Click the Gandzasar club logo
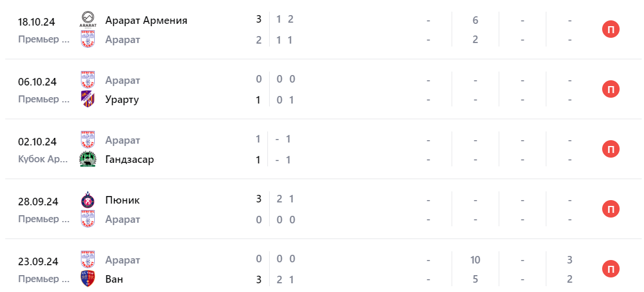This screenshot has width=644, height=292. point(88,159)
